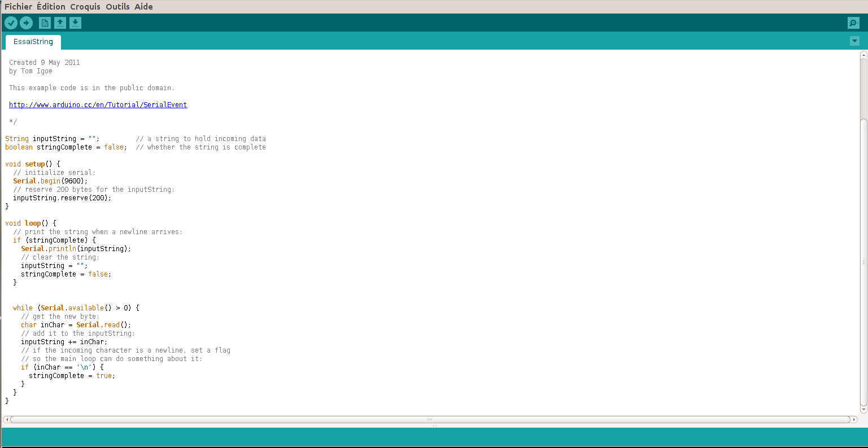Click the 'Serial.begin(9600);' line

pos(50,181)
